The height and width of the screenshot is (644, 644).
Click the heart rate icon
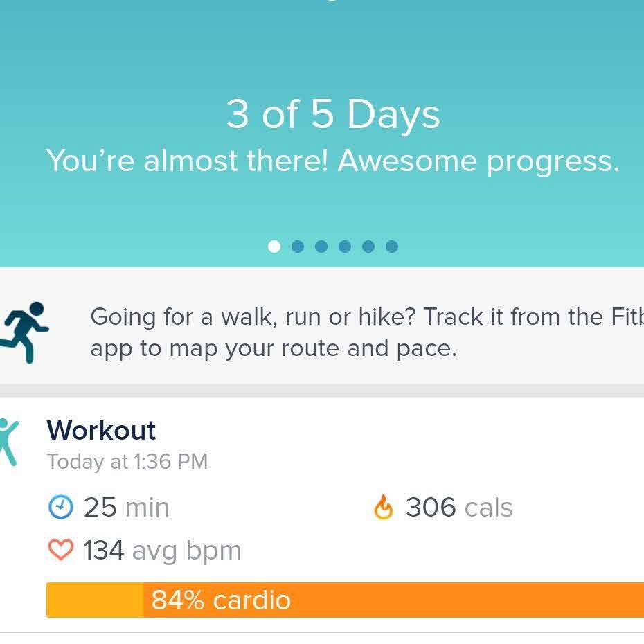click(60, 551)
